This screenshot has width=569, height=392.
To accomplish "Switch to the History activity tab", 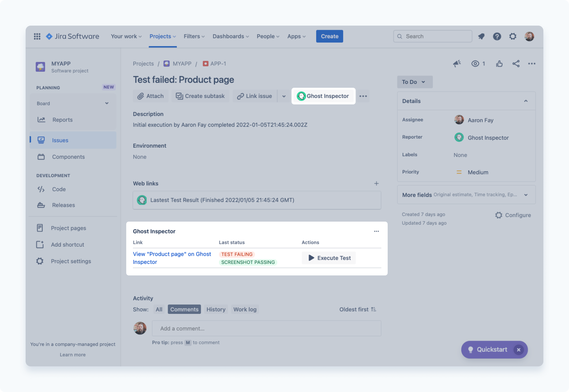I will [x=216, y=309].
